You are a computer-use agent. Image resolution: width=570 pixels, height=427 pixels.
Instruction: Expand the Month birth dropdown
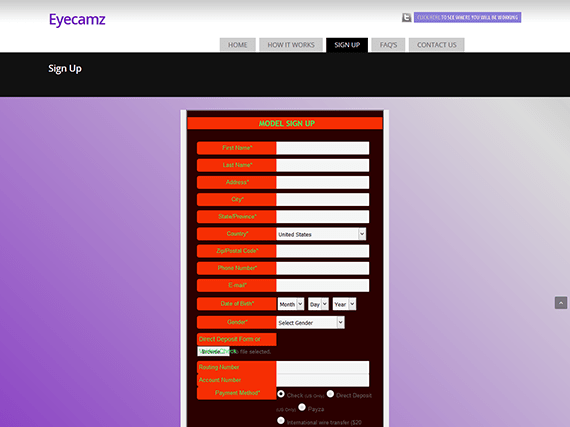[290, 304]
